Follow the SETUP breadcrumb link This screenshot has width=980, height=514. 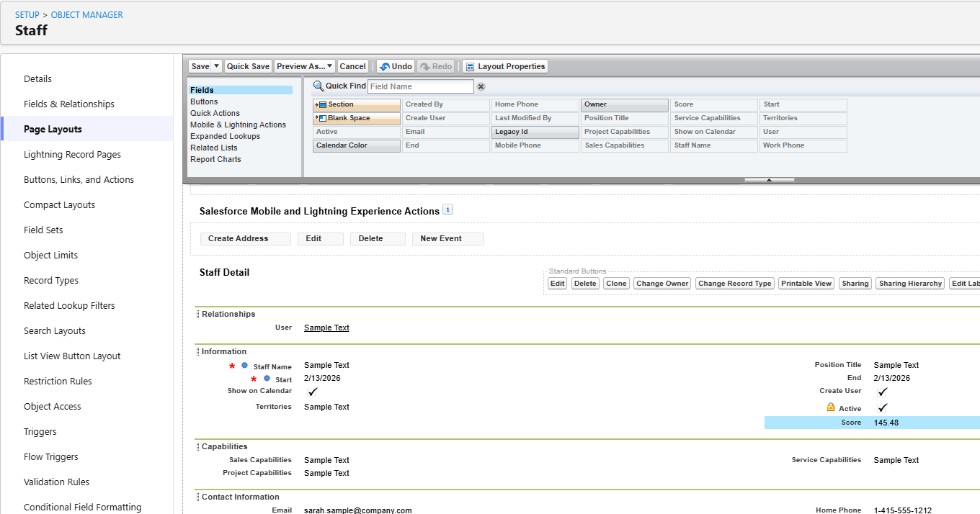27,15
